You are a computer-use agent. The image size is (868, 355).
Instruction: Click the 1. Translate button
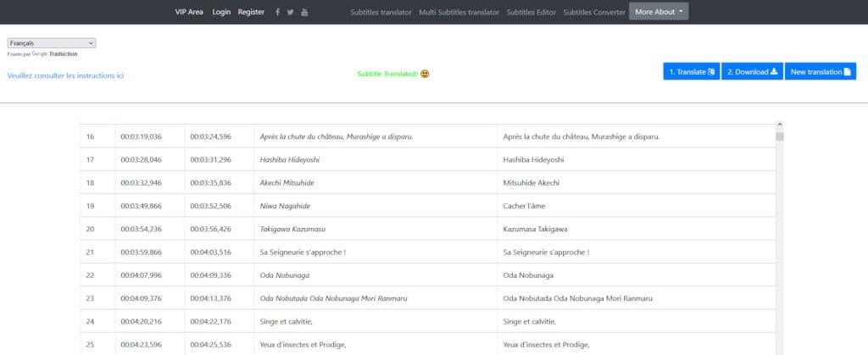click(x=691, y=72)
